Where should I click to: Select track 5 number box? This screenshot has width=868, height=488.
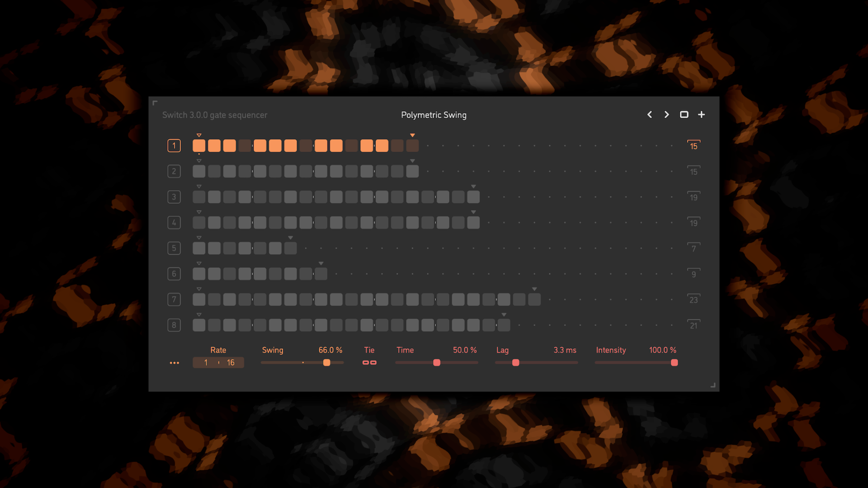click(x=174, y=248)
